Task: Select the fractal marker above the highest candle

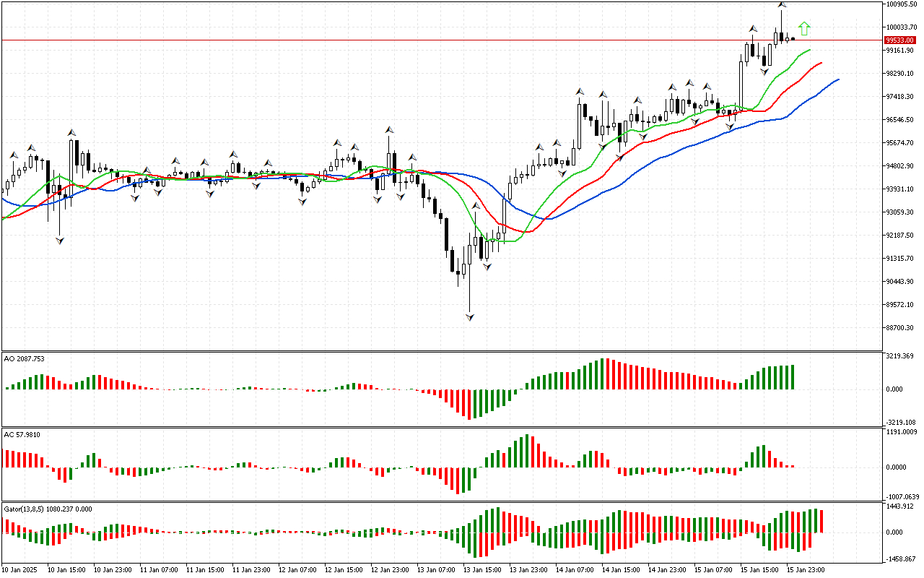Action: pyautogui.click(x=782, y=6)
